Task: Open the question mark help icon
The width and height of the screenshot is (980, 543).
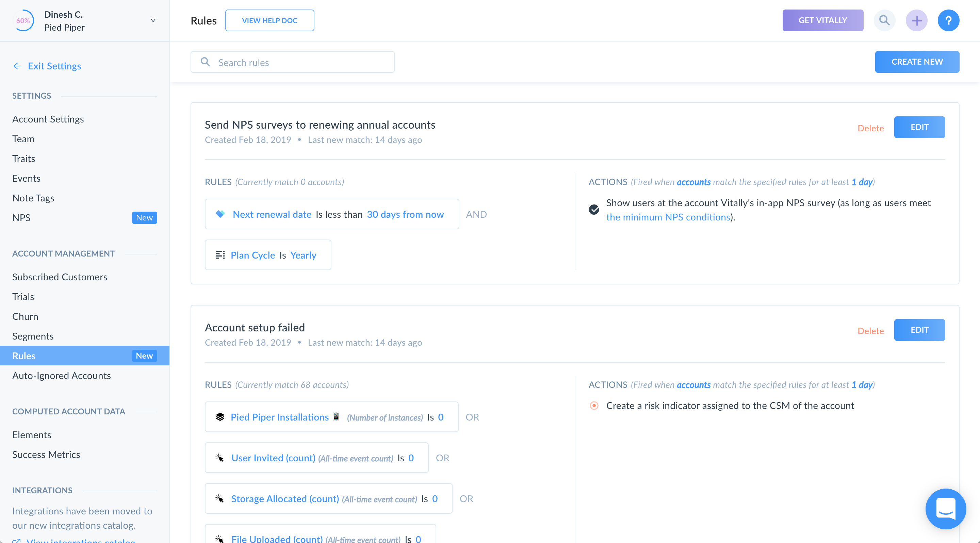Action: (x=948, y=20)
